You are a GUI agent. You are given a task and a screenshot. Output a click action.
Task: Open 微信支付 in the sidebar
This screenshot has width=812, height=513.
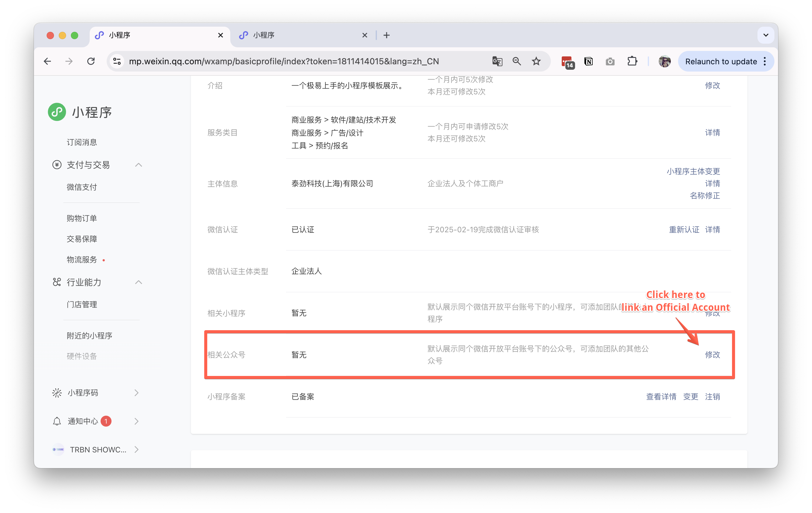pos(82,187)
